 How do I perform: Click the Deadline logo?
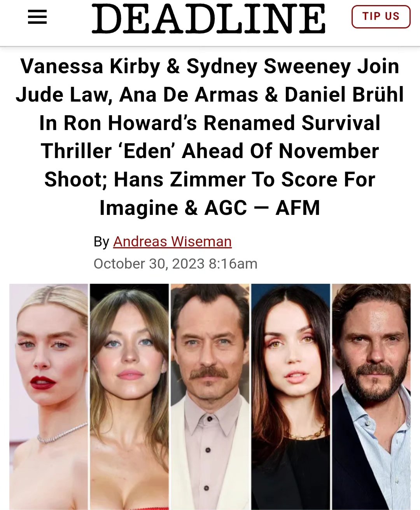pyautogui.click(x=208, y=18)
